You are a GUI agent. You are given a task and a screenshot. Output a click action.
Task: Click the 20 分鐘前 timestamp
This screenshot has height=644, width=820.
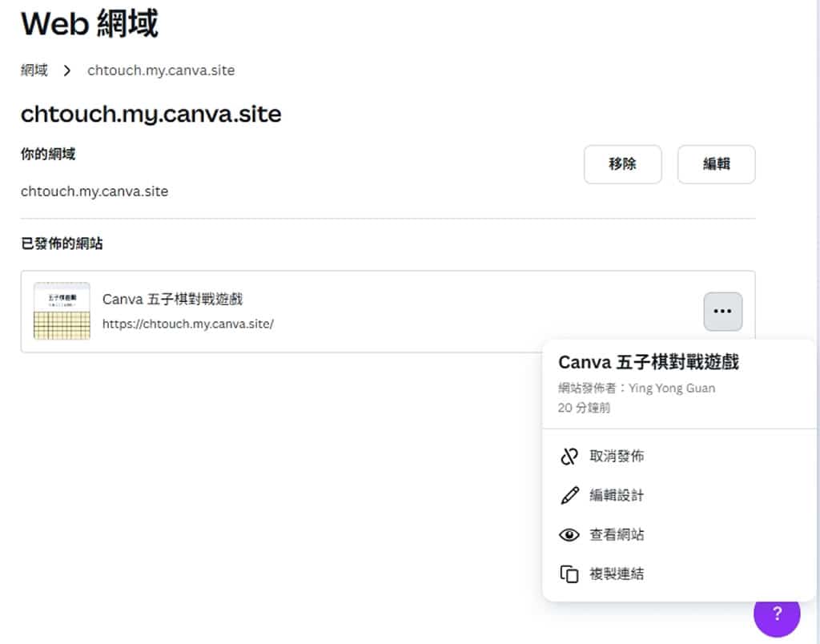point(584,408)
